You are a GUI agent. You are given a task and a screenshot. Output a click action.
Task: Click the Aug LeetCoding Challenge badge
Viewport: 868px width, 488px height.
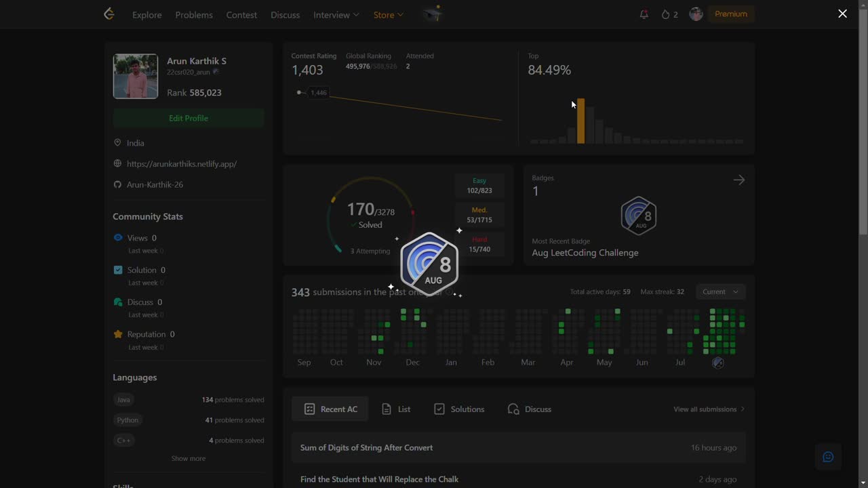click(x=638, y=216)
